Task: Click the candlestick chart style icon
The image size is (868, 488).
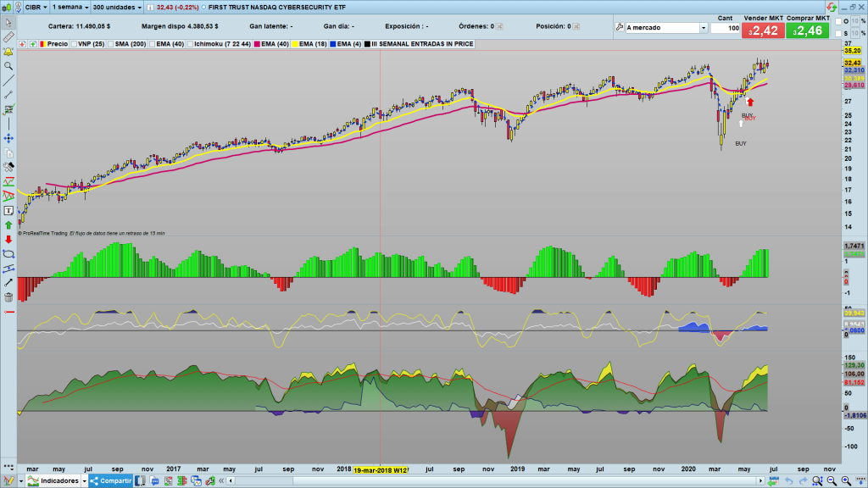Action: tap(7, 7)
